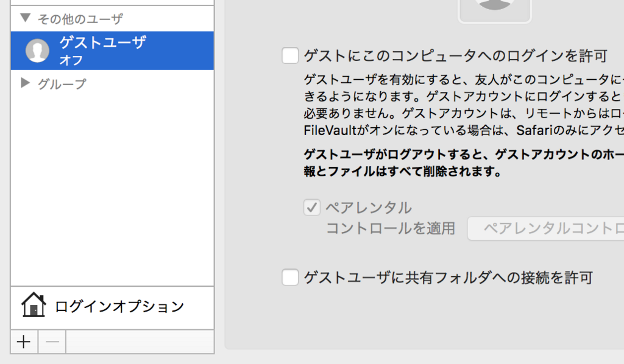Expand the グループ disclosure triangle

pyautogui.click(x=25, y=83)
